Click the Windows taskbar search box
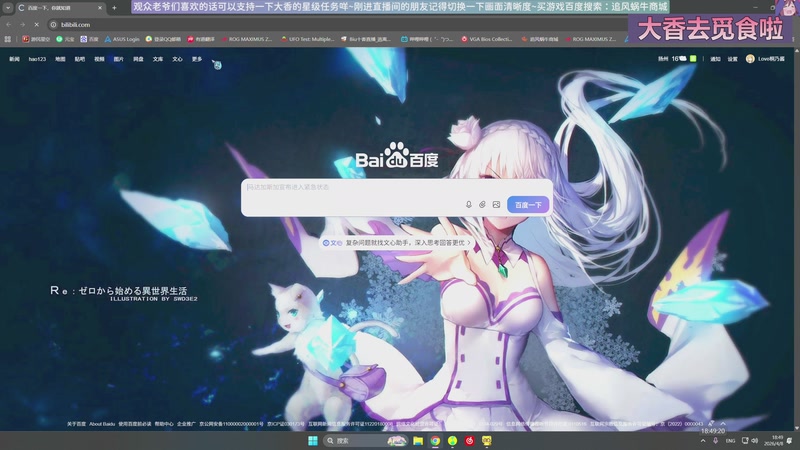The image size is (800, 450). (366, 440)
